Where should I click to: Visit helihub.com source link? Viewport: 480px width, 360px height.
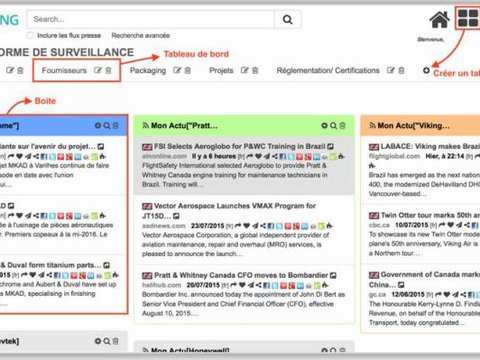162,285
